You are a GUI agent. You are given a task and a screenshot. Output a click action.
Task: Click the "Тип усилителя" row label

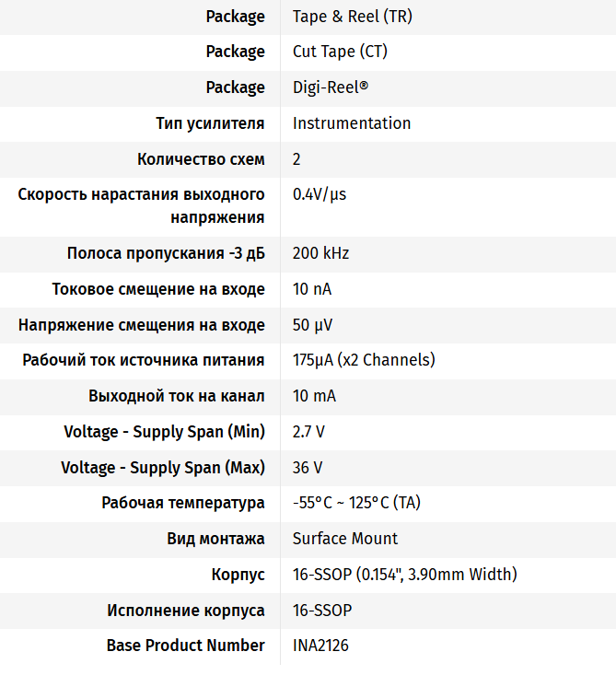click(210, 123)
